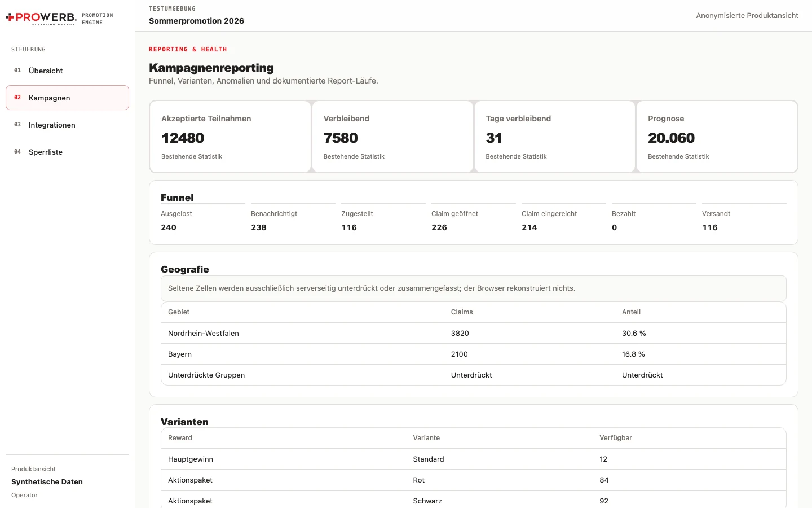This screenshot has height=508, width=812.
Task: Open the Übersicht navigation item
Action: (67, 71)
